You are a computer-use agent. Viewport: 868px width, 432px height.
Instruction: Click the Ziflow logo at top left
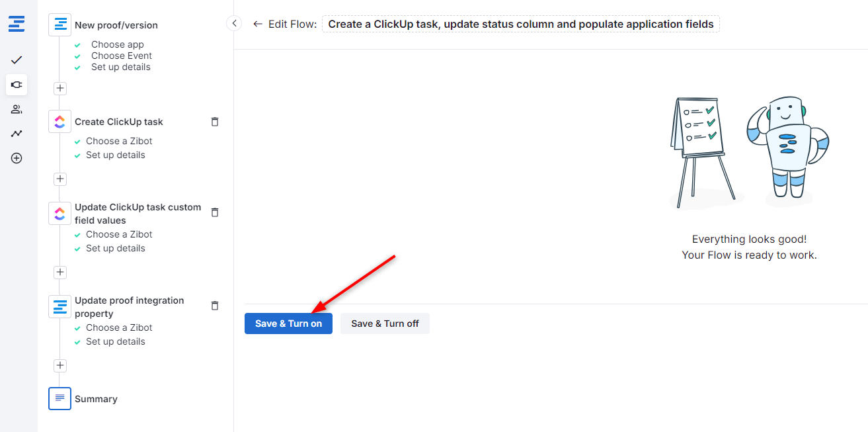tap(17, 24)
